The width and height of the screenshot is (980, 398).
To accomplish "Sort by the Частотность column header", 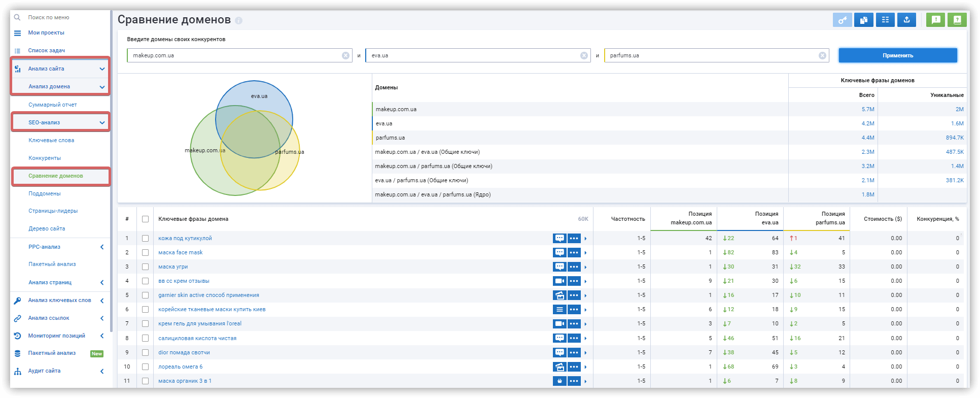I will pos(628,219).
